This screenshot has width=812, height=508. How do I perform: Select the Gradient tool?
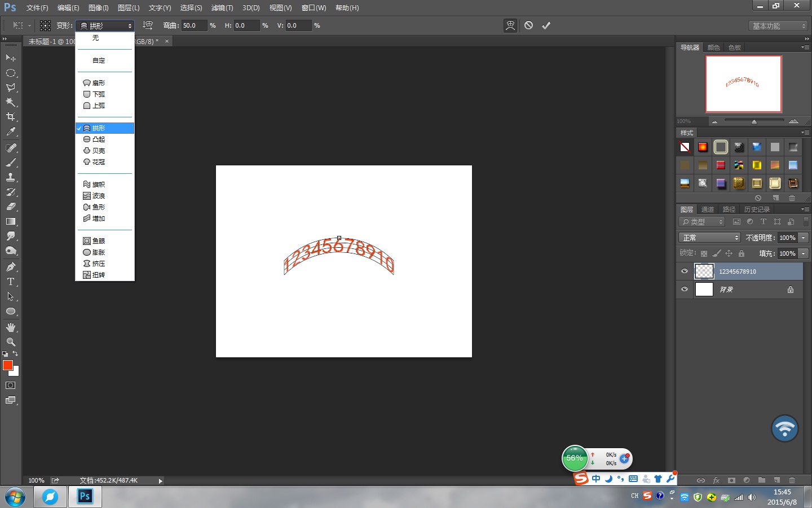11,221
